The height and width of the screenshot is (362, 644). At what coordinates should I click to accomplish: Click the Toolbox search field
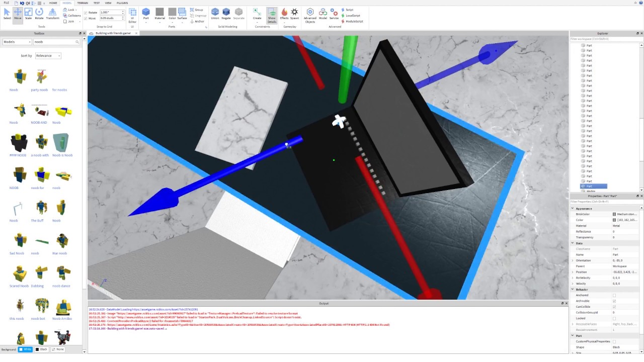pos(56,42)
